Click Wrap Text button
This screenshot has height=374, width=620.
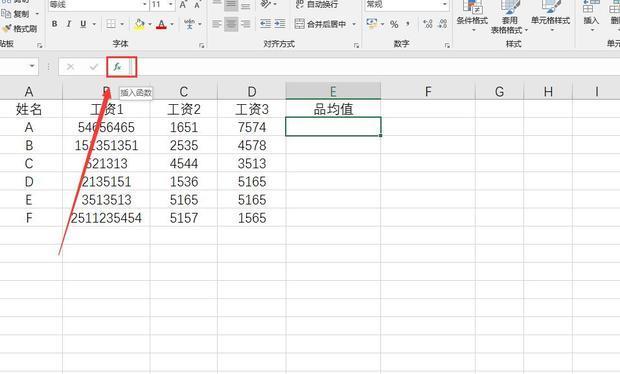317,4
